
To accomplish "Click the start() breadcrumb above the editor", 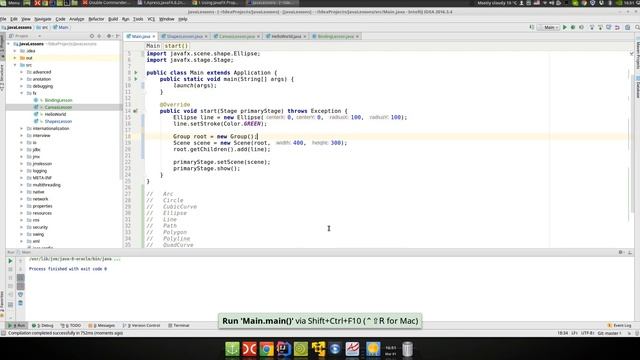I will click(x=176, y=46).
